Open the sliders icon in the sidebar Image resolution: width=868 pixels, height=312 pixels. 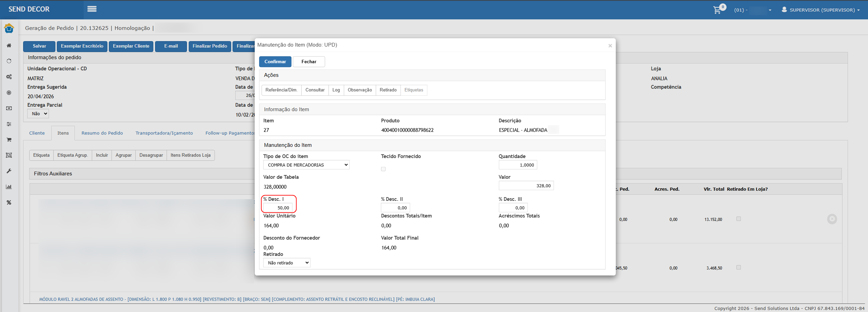(9, 124)
